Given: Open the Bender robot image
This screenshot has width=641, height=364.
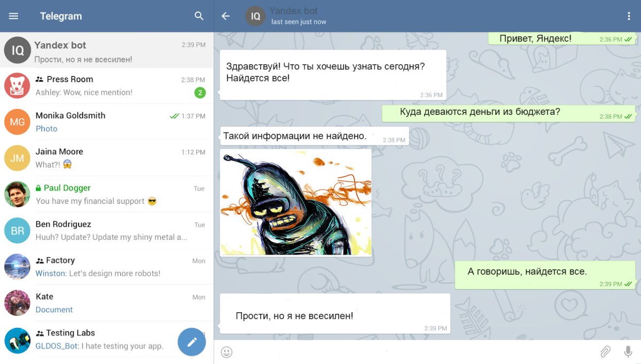Looking at the screenshot, I should click(x=295, y=202).
